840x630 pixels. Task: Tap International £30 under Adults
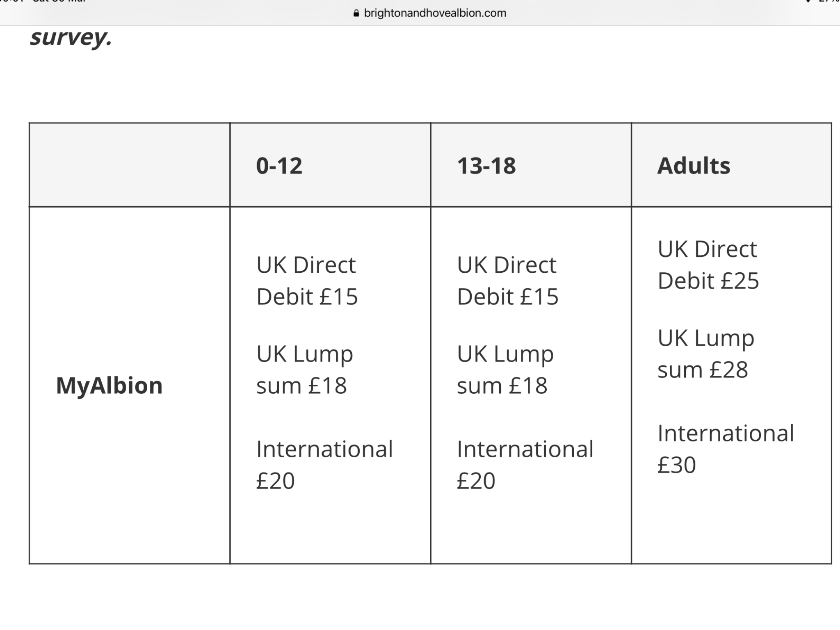click(x=726, y=449)
